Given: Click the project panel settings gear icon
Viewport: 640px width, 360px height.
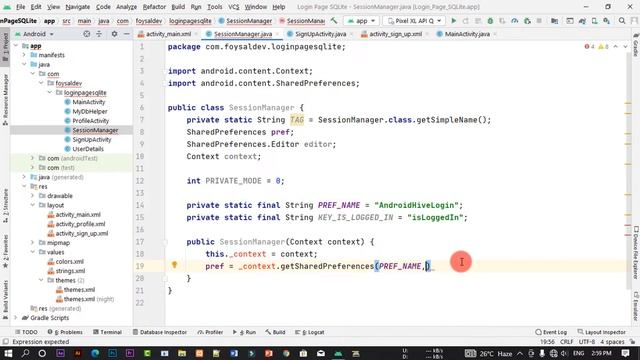Looking at the screenshot, I should [x=114, y=34].
